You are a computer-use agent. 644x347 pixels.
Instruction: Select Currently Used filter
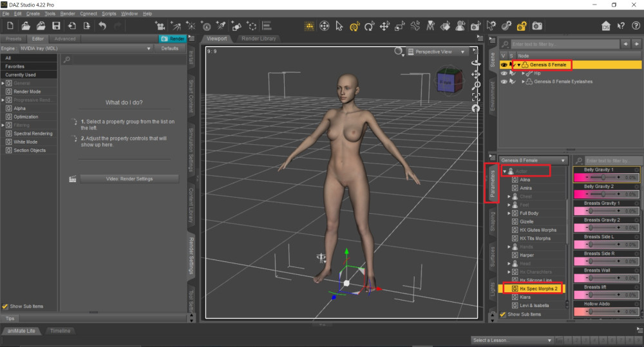click(29, 75)
